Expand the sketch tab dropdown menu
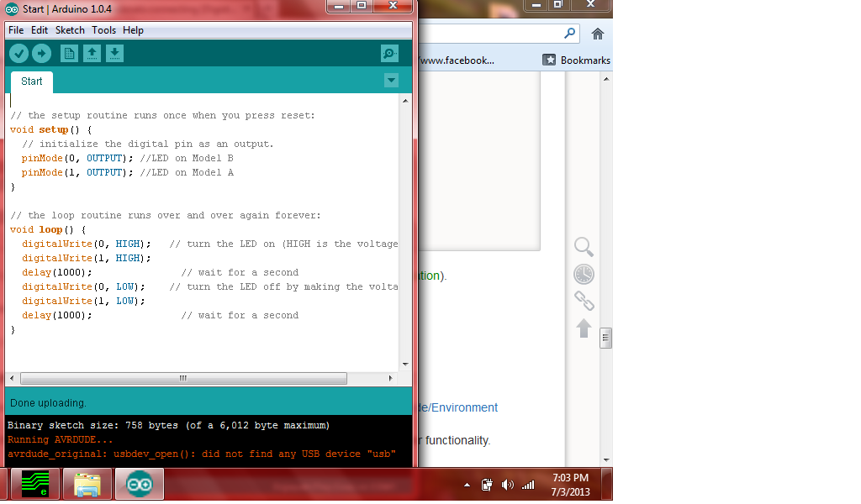The width and height of the screenshot is (861, 504). (390, 81)
